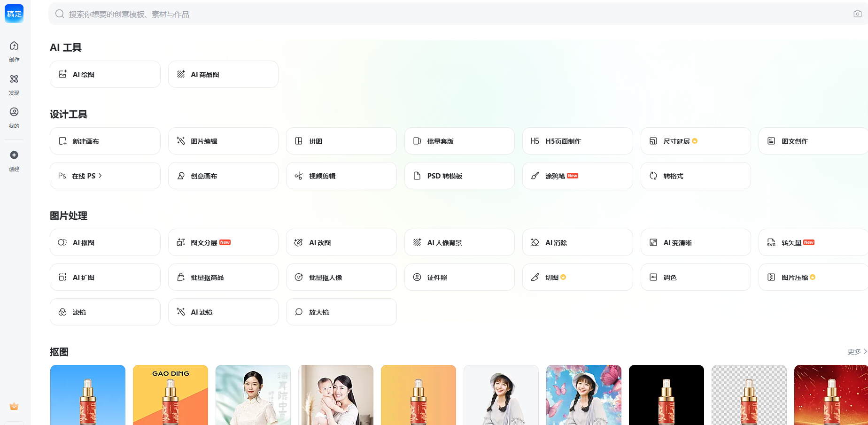Viewport: 868px width, 425px height.
Task: Focus the template search input field
Action: [x=458, y=14]
